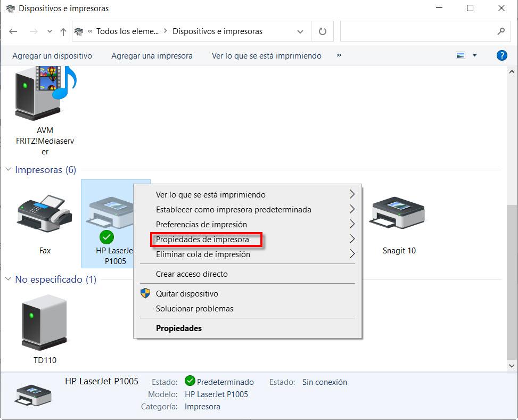Select the TD110 device icon
This screenshot has height=420, width=518.
click(45, 323)
